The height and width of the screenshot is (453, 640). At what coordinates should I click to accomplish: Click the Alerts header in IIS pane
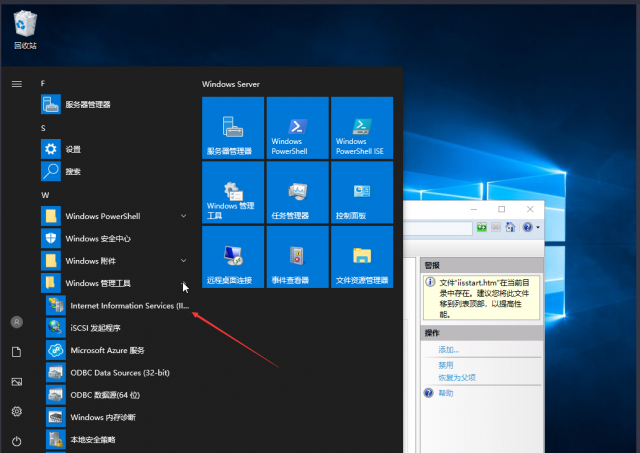point(482,265)
